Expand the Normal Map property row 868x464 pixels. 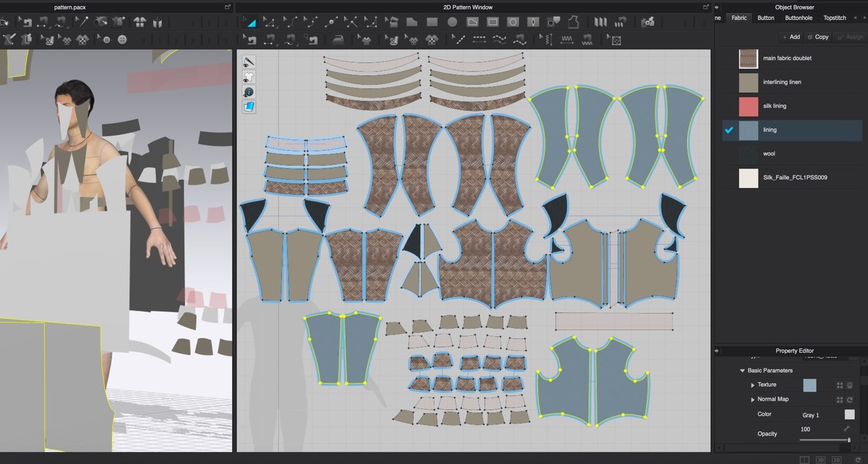752,399
